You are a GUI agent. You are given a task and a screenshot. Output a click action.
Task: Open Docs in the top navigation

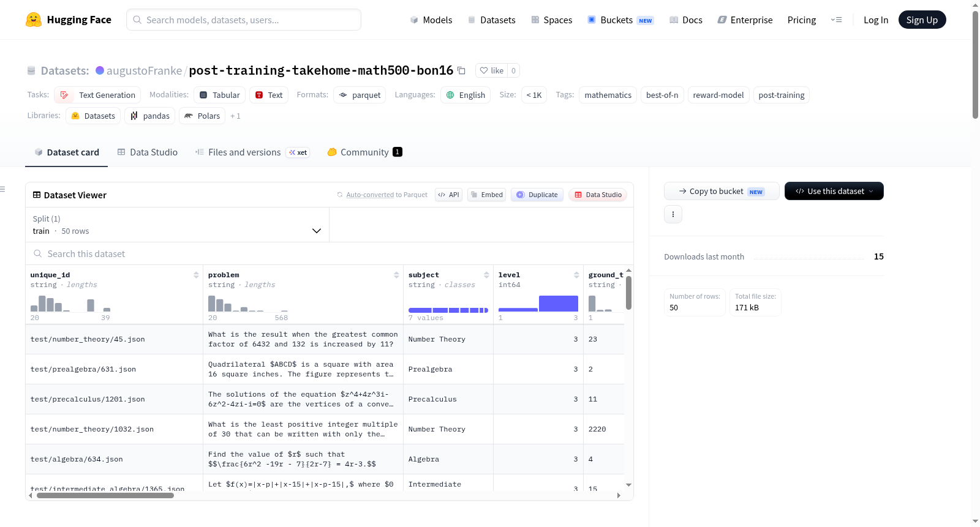(686, 20)
